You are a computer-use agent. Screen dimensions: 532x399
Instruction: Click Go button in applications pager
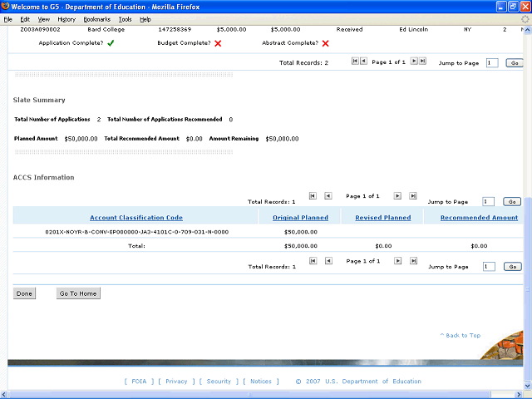click(515, 63)
